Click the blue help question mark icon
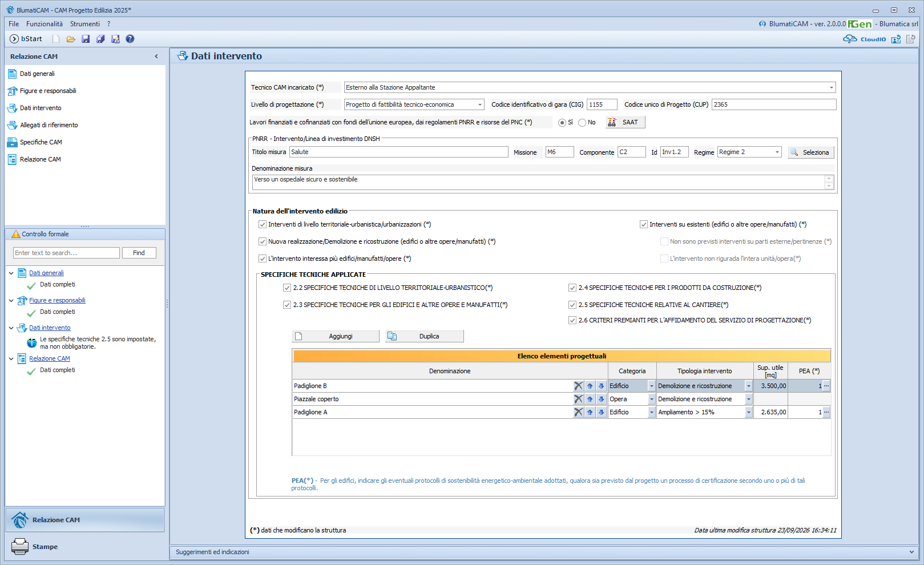This screenshot has height=565, width=924. pos(130,39)
